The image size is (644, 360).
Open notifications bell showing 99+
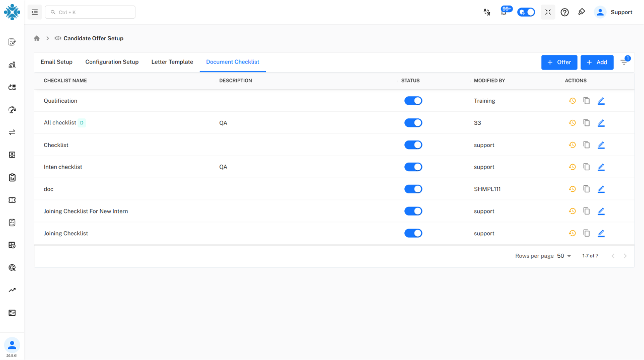click(x=504, y=12)
